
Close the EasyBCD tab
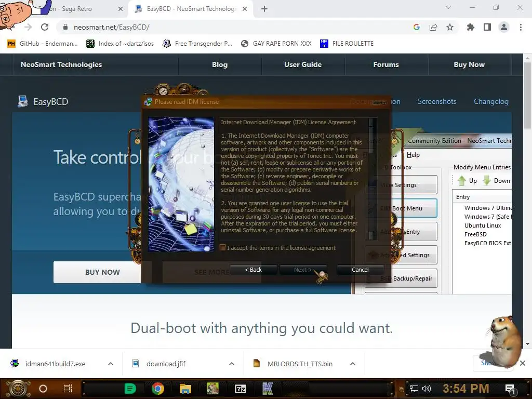[x=245, y=9]
